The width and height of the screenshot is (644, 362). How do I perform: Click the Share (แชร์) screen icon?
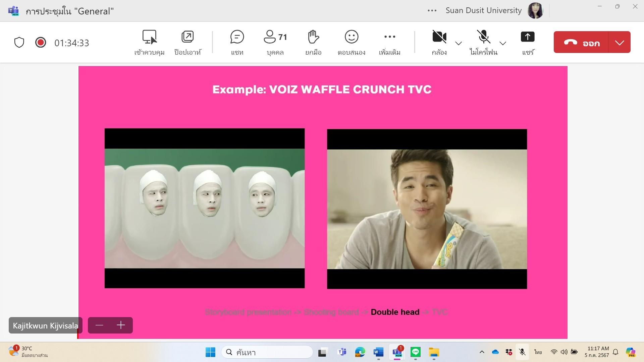point(528,37)
